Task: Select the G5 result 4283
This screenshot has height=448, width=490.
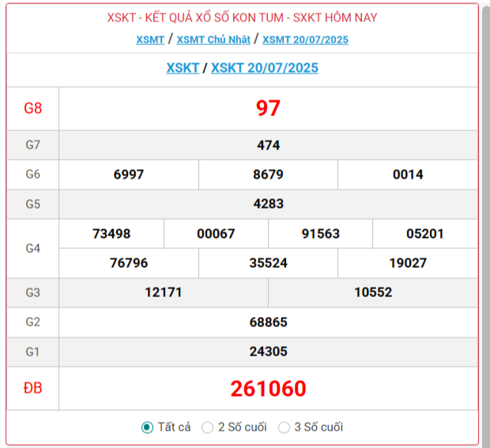Action: (268, 204)
